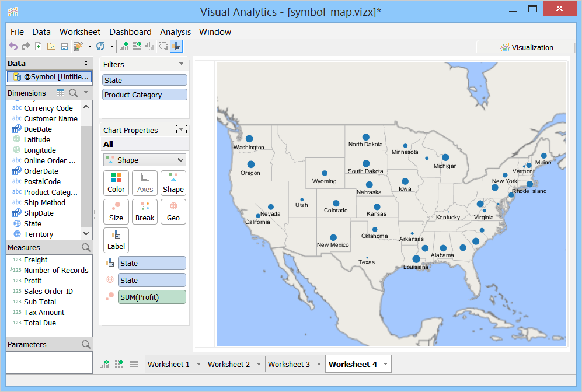This screenshot has height=392, width=582.
Task: Add a new dashboard from the top toolbar
Action: click(137, 46)
